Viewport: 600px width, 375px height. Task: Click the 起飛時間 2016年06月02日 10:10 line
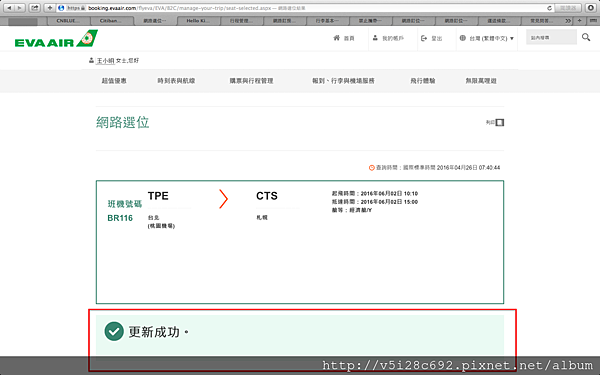pos(375,194)
